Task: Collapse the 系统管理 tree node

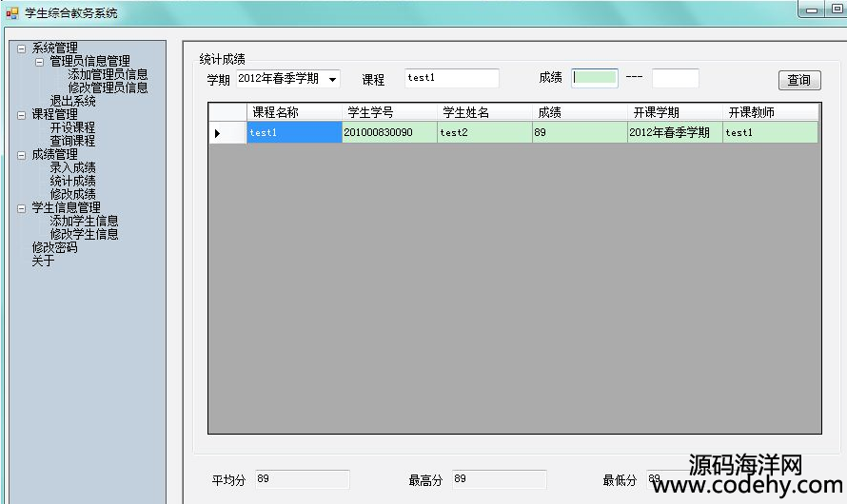Action: 21,48
